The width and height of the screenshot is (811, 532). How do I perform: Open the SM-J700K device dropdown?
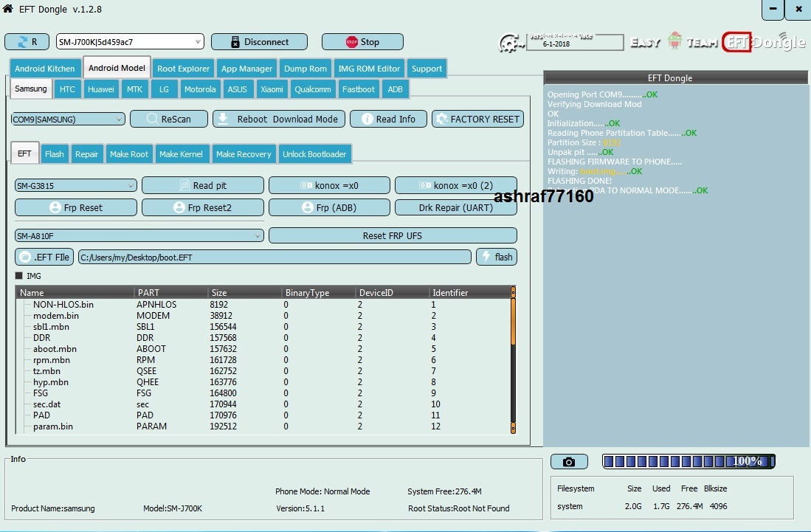[130, 42]
